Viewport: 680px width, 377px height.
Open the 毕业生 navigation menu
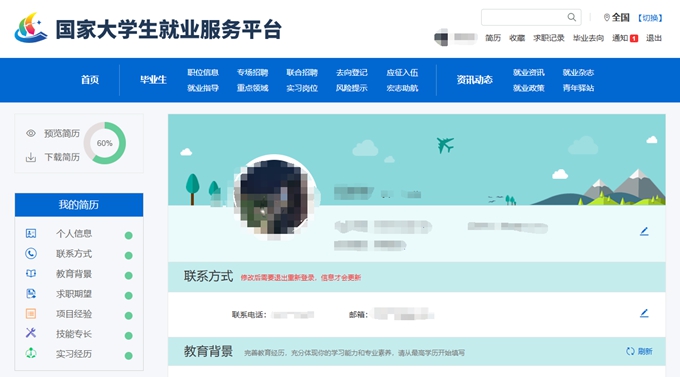tap(153, 80)
